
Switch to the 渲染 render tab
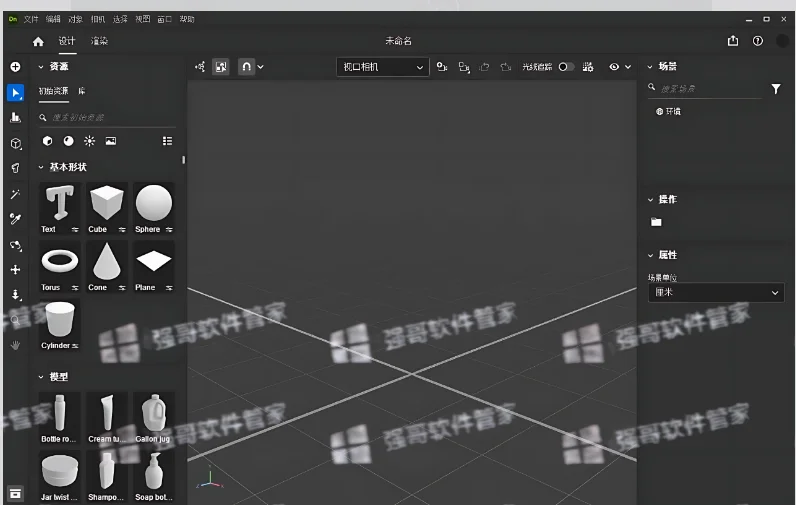pos(99,41)
